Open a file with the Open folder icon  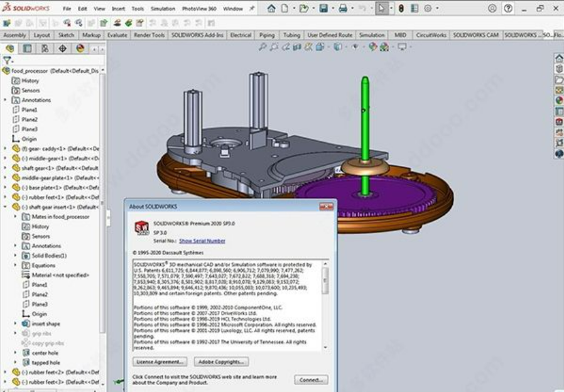tap(304, 8)
